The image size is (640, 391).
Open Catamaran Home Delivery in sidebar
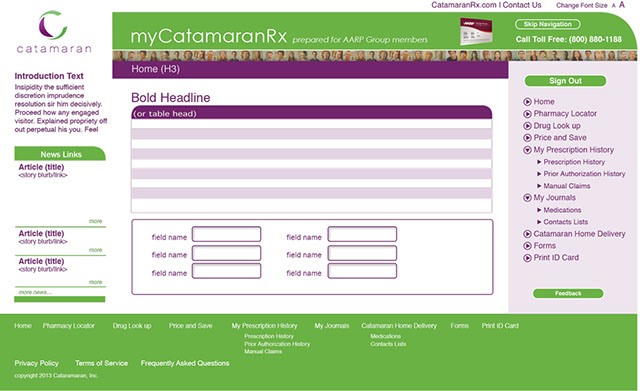click(579, 234)
